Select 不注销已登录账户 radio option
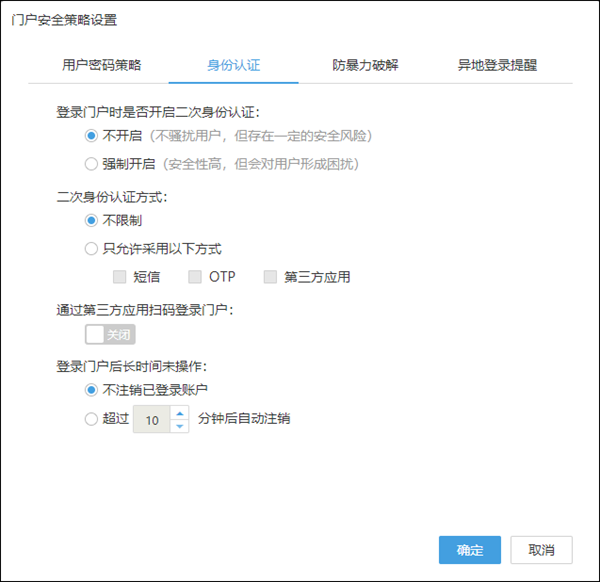The width and height of the screenshot is (600, 582). tap(92, 390)
